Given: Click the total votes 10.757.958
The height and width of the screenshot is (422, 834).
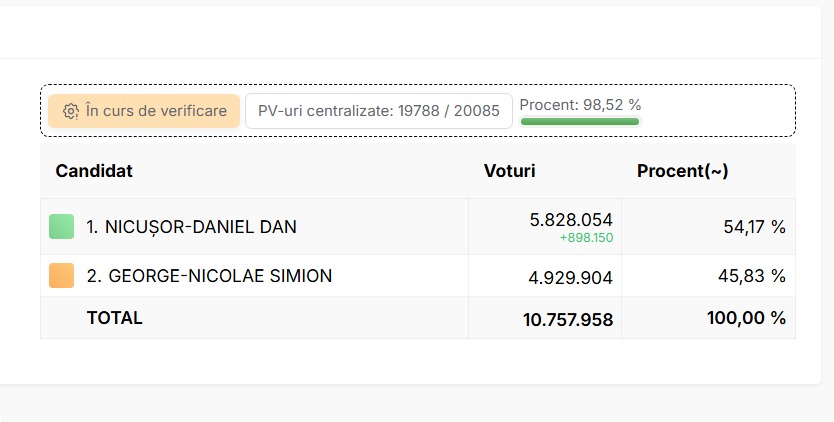Looking at the screenshot, I should [x=568, y=319].
